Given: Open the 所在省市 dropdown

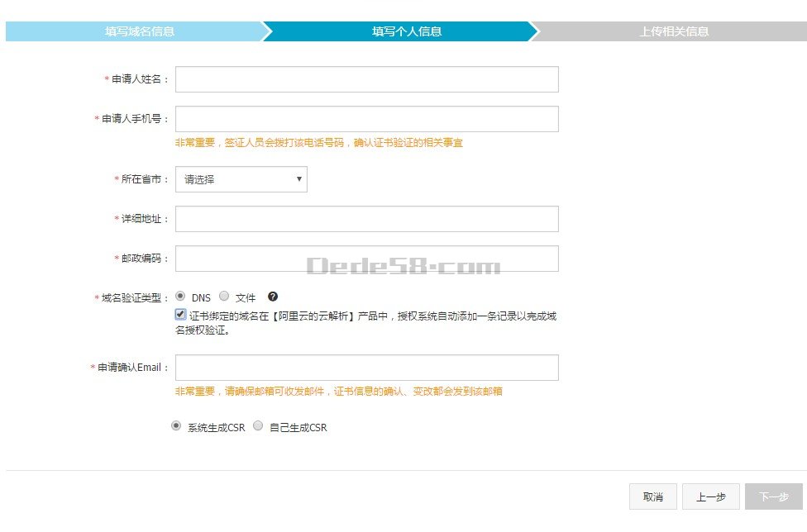Looking at the screenshot, I should (241, 179).
